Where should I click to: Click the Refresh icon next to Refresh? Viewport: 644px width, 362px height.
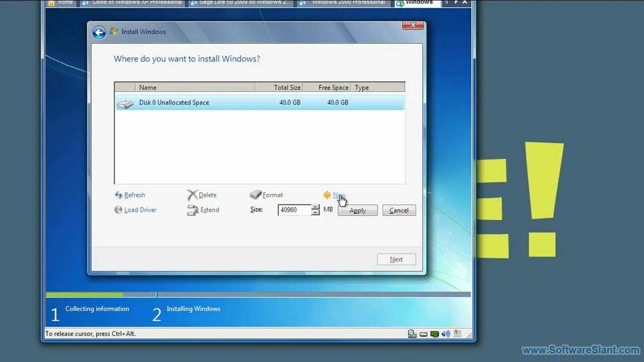pyautogui.click(x=119, y=195)
